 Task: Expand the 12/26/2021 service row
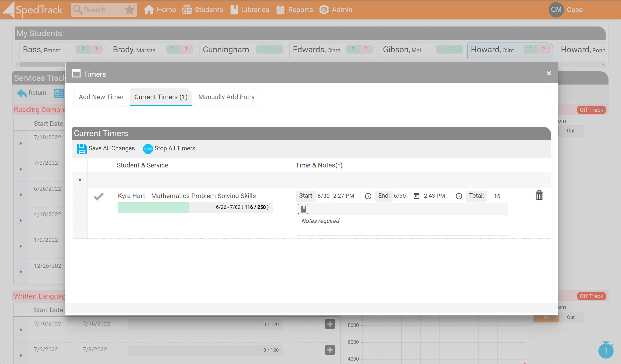coord(21,272)
